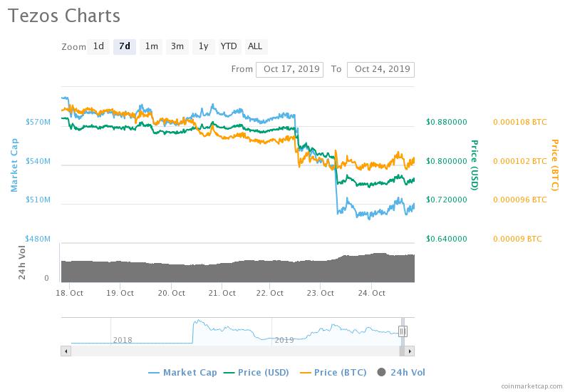Click the $540M market cap label
Screen dimensions: 570x392
tap(38, 161)
